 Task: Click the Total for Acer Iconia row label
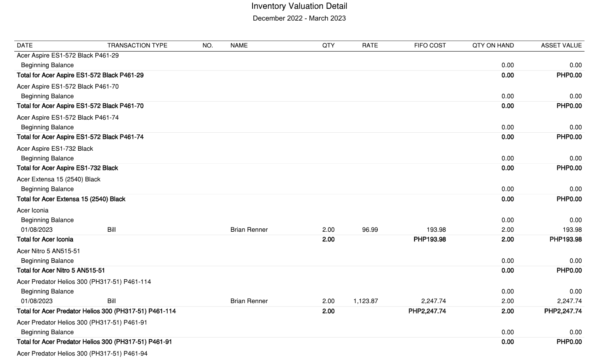pyautogui.click(x=45, y=239)
